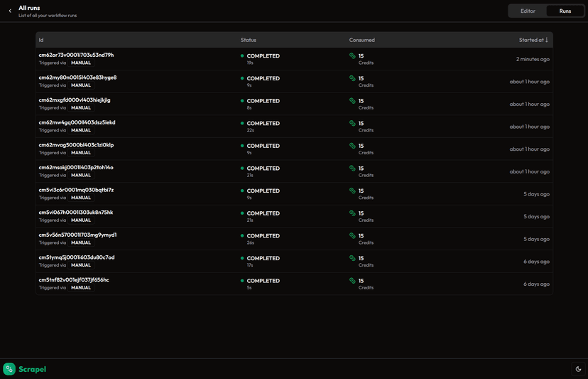Click the Id column header
The image size is (588, 379).
[41, 40]
